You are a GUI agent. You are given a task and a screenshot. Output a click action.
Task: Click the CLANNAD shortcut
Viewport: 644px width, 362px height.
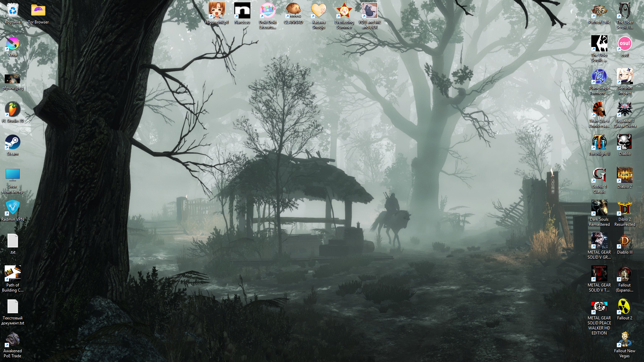pyautogui.click(x=293, y=14)
